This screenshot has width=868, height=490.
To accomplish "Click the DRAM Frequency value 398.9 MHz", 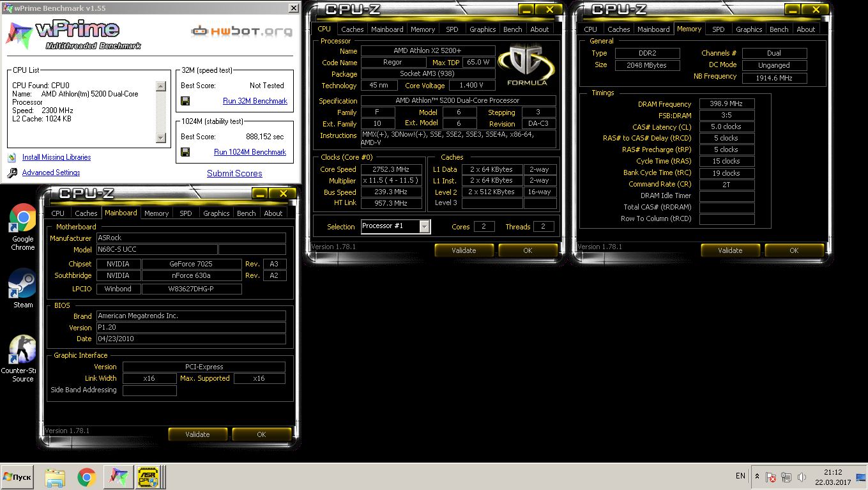I will tap(727, 103).
